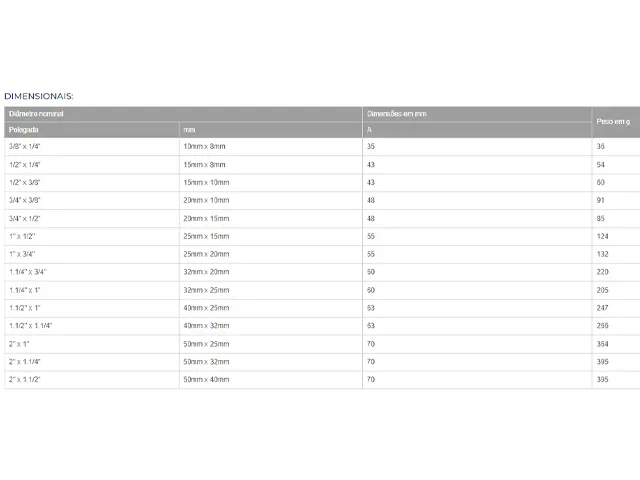The width and height of the screenshot is (640, 480).
Task: Select the 3/8" x 1/4" cell
Action: coord(91,147)
